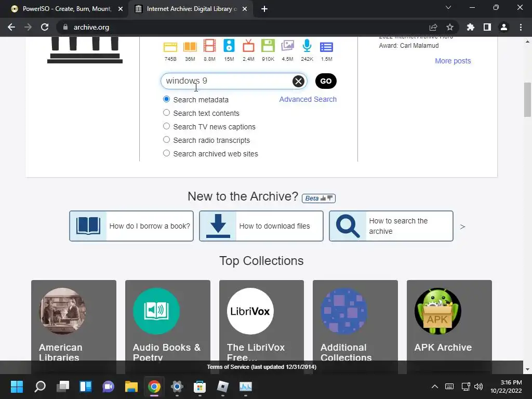532x399 pixels.
Task: Open the Video (8.8M) film icon
Action: (209, 46)
